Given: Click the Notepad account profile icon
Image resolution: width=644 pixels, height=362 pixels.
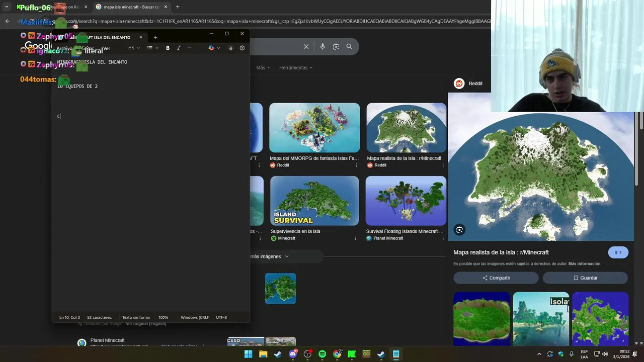Looking at the screenshot, I should coord(230,48).
